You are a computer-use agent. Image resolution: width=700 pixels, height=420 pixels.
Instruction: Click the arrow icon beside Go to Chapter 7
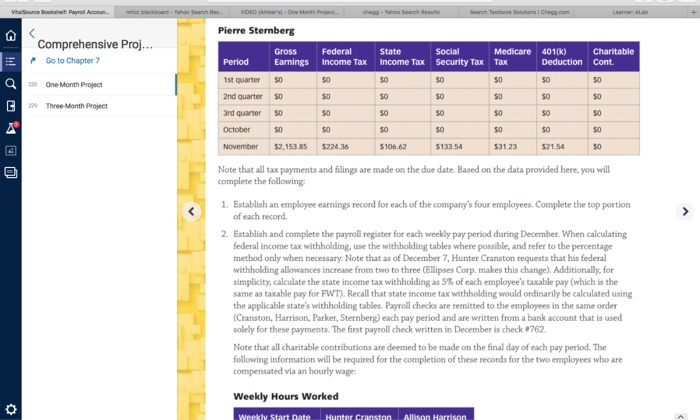[33, 60]
